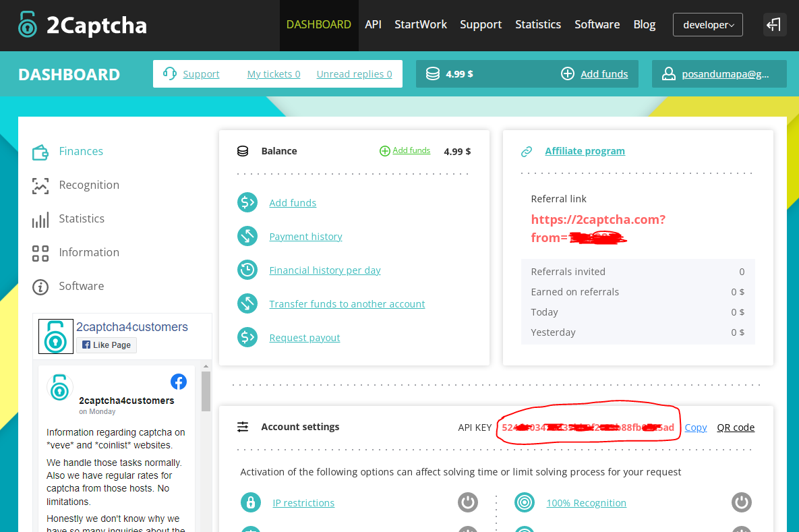Toggle the 100% Recognition power switch
The height and width of the screenshot is (532, 799).
coord(742,502)
